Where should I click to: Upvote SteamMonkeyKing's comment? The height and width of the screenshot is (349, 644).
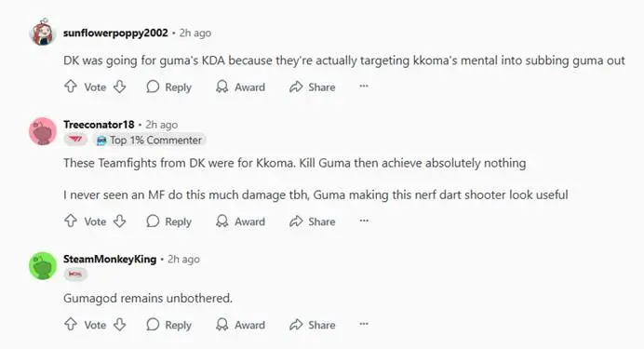71,325
